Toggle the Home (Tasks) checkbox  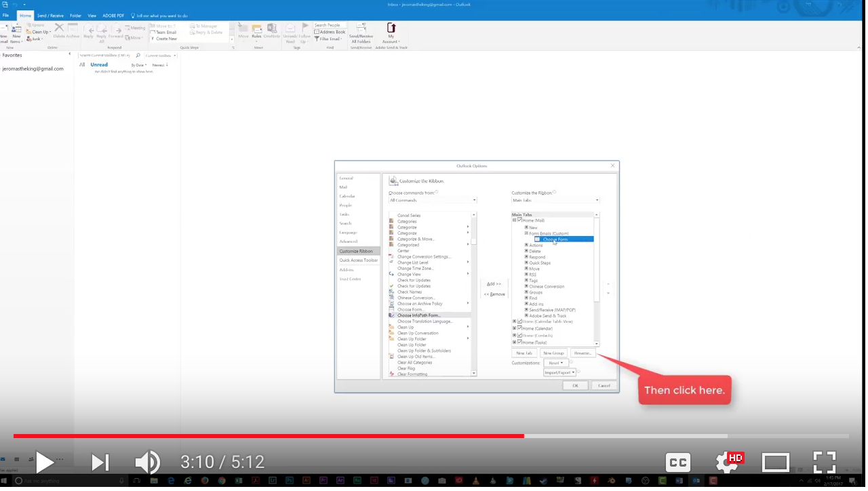pyautogui.click(x=519, y=342)
